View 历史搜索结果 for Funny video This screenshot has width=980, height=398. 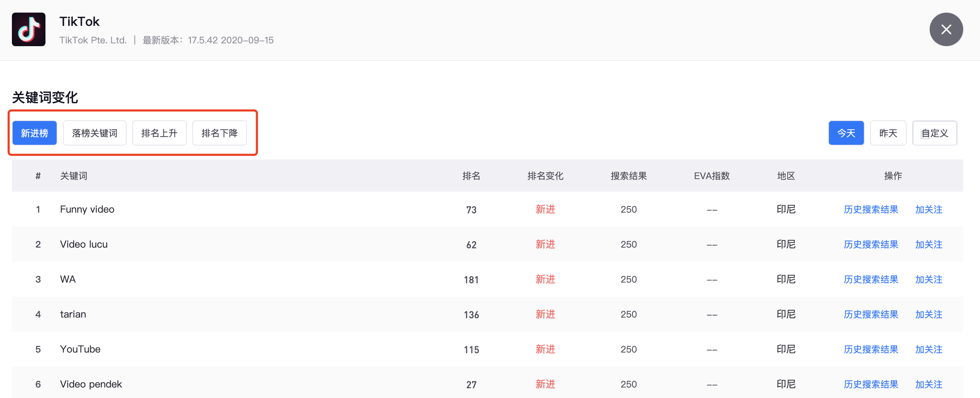point(871,209)
